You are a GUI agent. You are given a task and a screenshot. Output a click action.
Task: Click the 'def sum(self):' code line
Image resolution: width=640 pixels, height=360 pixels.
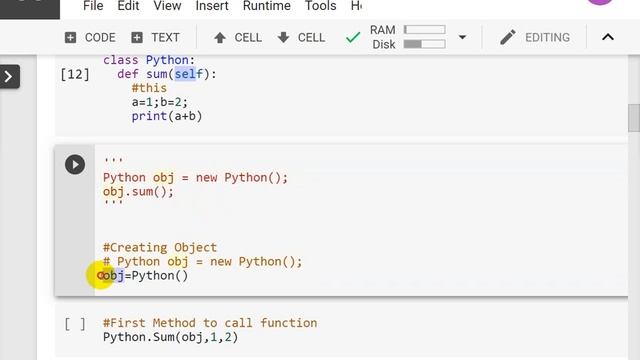167,74
